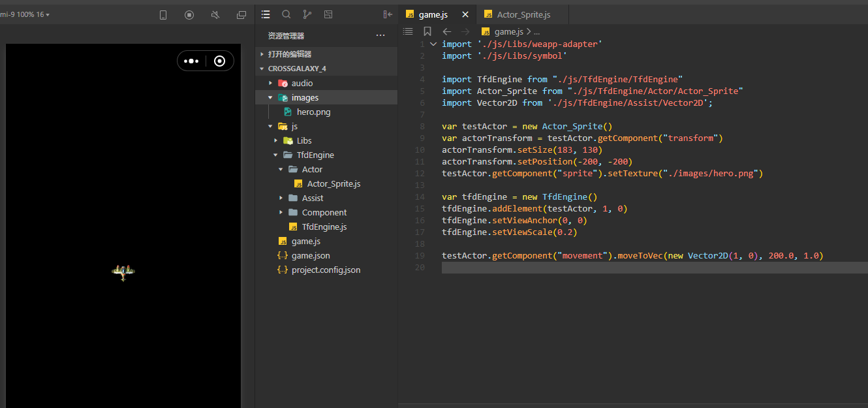
Task: Open the search icon in sidebar header
Action: 287,14
